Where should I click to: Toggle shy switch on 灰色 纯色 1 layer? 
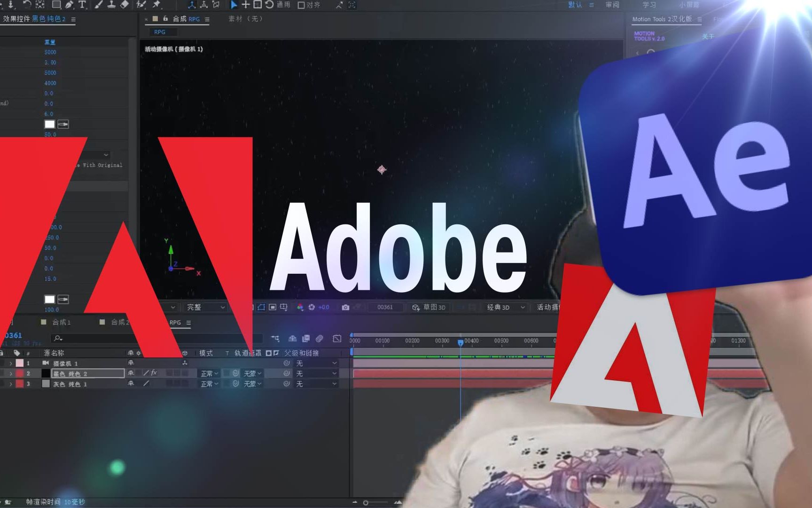tap(131, 384)
